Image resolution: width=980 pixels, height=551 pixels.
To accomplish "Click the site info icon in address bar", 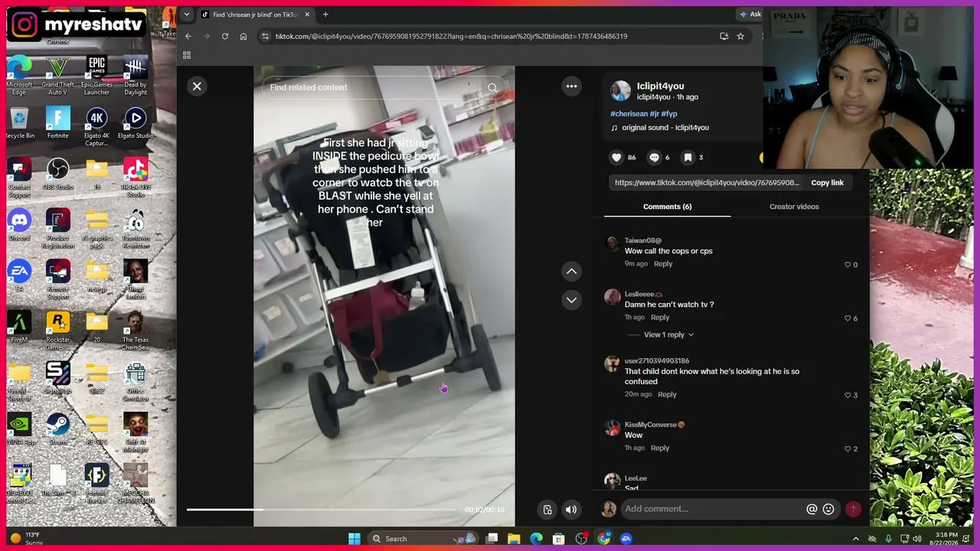I will (265, 36).
